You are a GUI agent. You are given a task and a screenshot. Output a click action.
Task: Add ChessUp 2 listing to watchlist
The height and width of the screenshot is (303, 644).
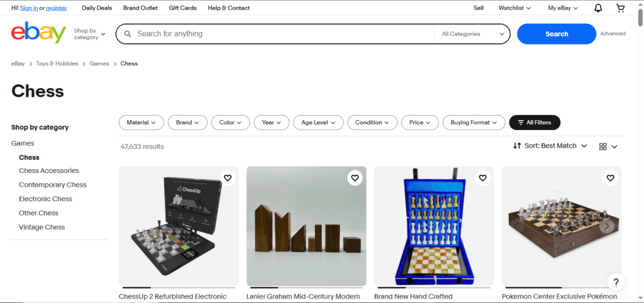228,179
